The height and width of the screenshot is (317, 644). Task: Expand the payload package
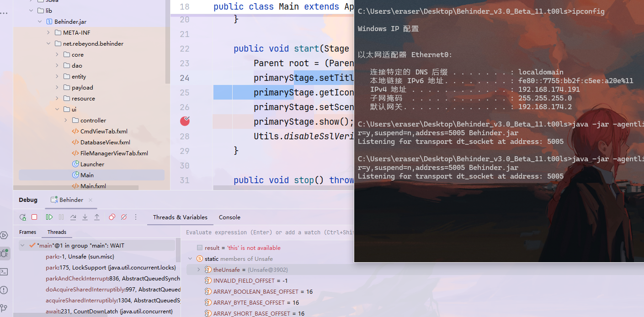57,87
